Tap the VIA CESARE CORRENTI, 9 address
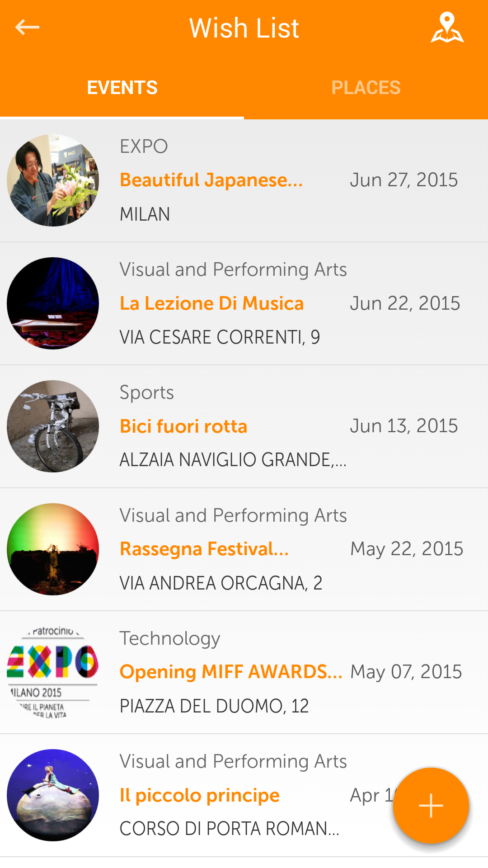The height and width of the screenshot is (868, 488). click(x=220, y=337)
